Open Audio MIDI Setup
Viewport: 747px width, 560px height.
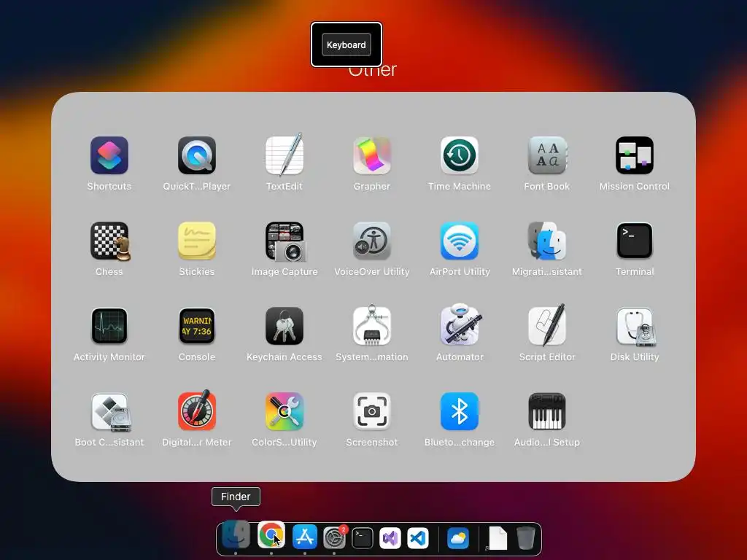(547, 411)
